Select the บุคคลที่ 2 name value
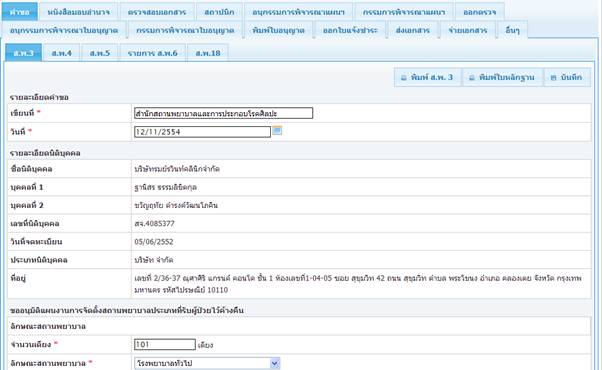Viewport: 602px width, 370px height. click(x=176, y=205)
